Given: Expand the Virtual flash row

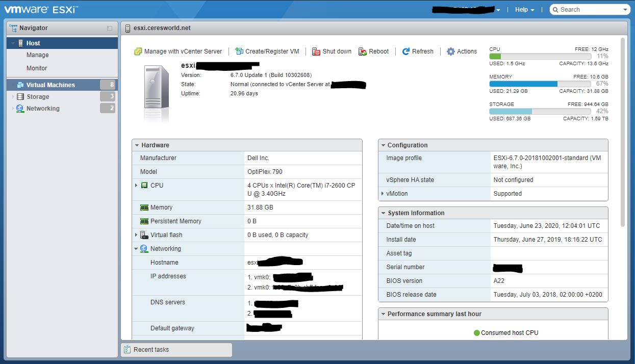Looking at the screenshot, I should [136, 235].
